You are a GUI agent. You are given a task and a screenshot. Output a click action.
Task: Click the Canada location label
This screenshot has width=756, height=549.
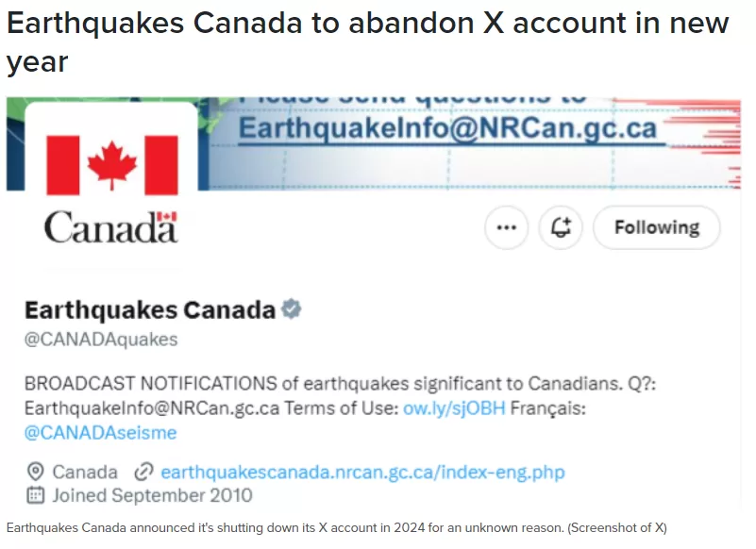(x=85, y=472)
